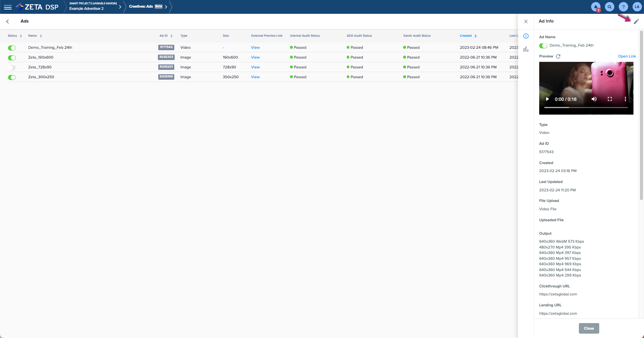Click the back arrow beside Ads

point(8,21)
